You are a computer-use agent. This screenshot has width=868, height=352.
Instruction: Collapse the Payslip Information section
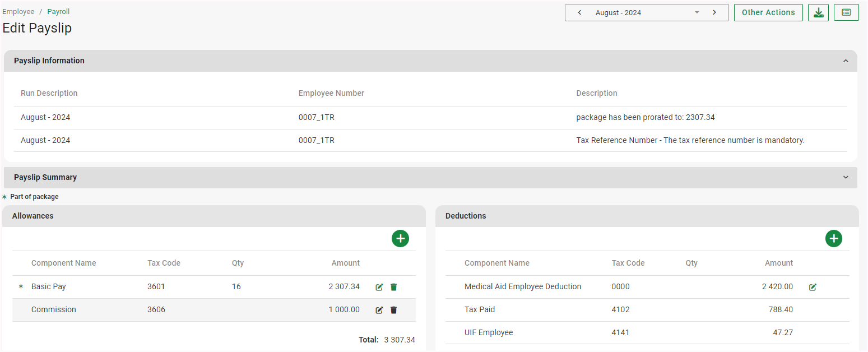846,61
